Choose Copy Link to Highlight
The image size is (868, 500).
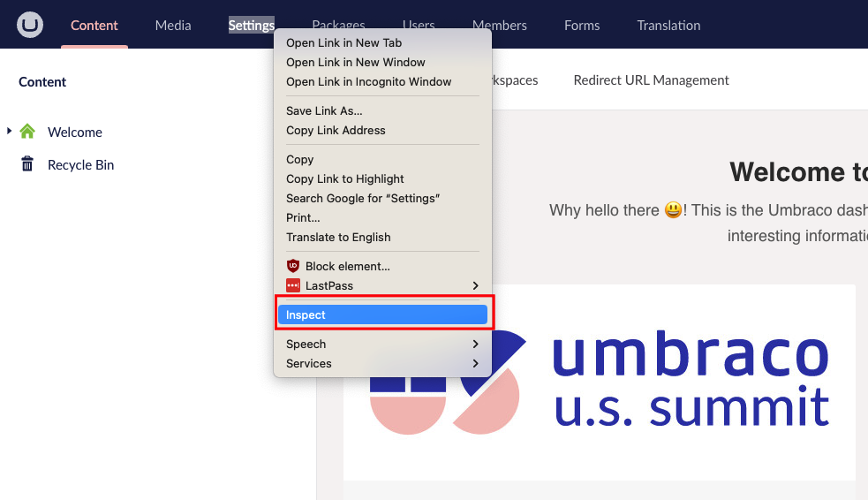coord(382,178)
